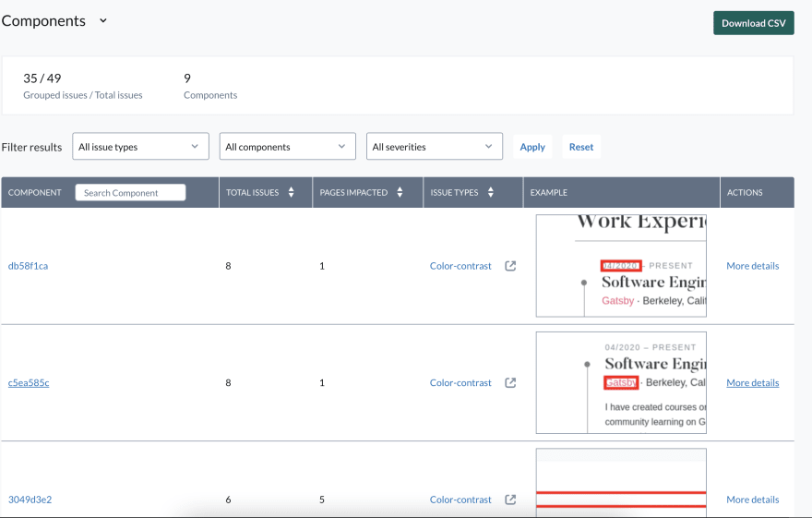Reset the filter results

pos(581,147)
